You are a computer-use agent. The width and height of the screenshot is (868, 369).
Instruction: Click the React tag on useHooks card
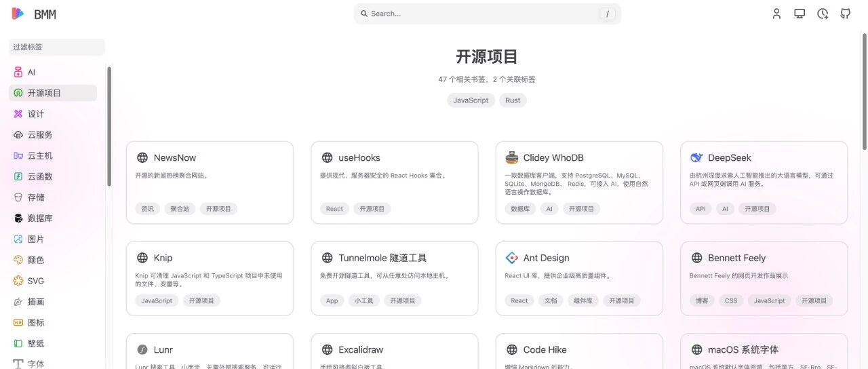click(x=334, y=209)
